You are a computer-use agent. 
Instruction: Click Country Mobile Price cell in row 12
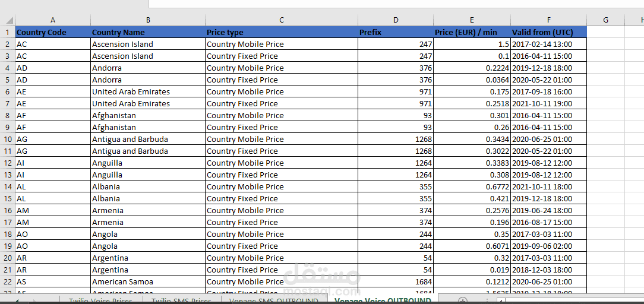282,163
